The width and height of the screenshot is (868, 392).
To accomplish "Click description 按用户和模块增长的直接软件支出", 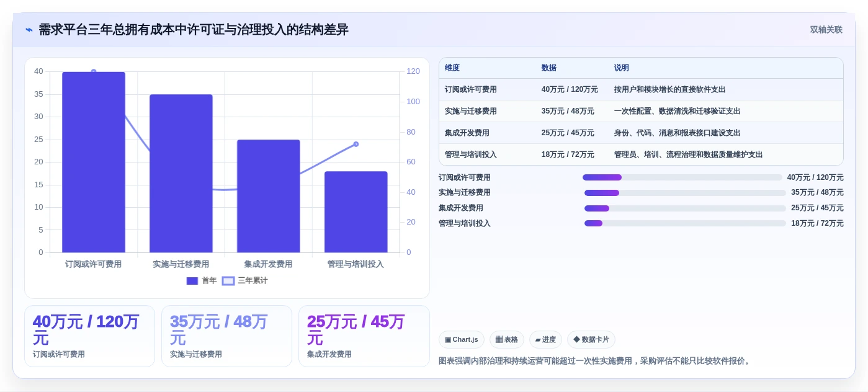I will (x=670, y=89).
